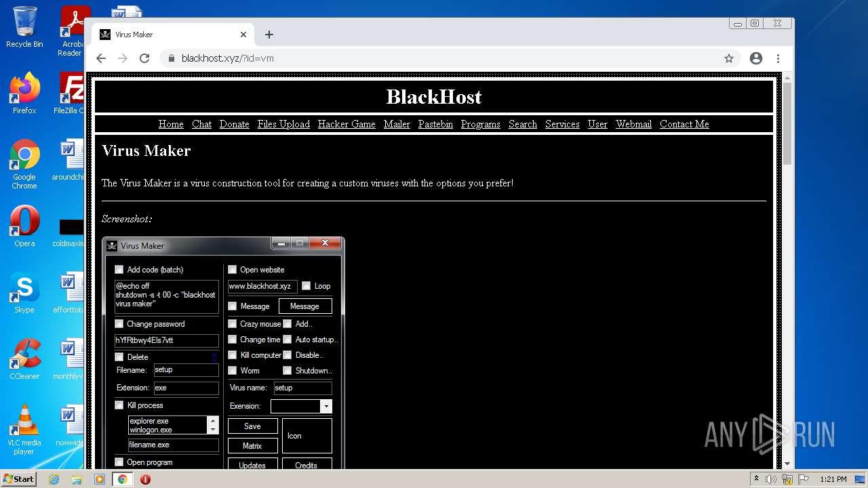Click the BlackHost site heading
This screenshot has height=488, width=868.
point(434,97)
